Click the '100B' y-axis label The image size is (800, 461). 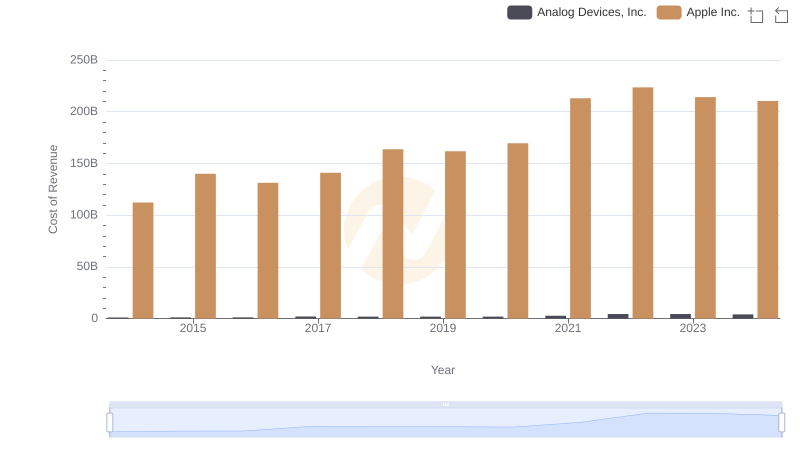(84, 215)
